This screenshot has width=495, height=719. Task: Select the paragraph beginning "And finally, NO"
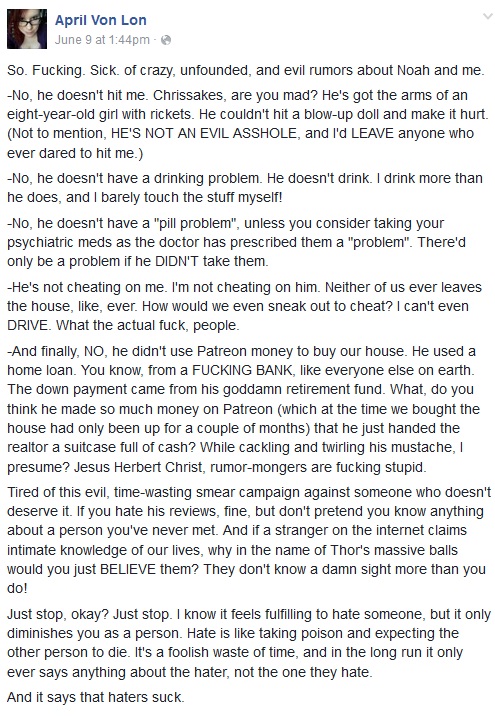[x=243, y=409]
